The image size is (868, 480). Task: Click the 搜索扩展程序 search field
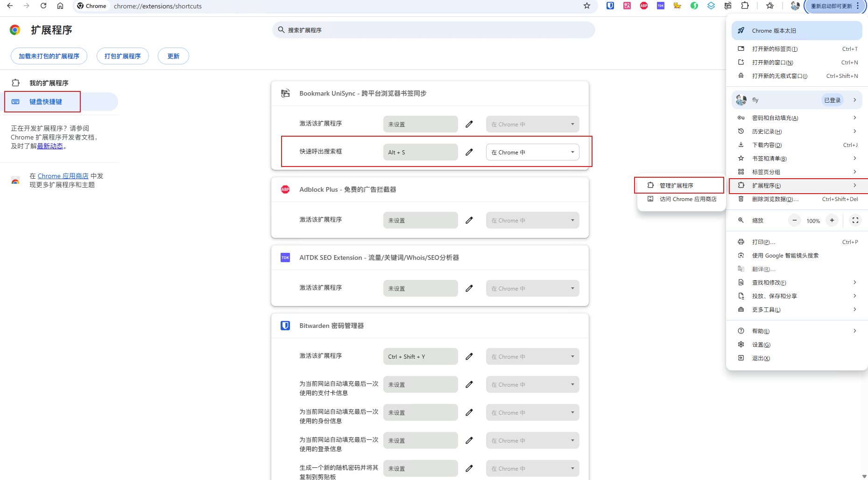[x=433, y=30]
